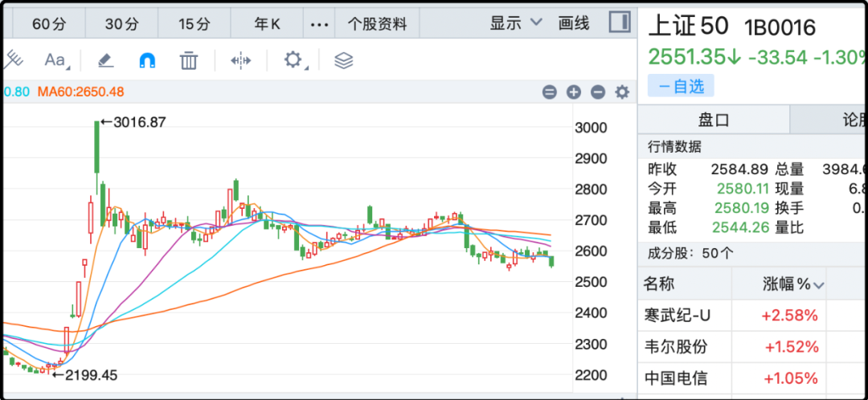Toggle the 画线 drawing toolbar

pyautogui.click(x=574, y=23)
